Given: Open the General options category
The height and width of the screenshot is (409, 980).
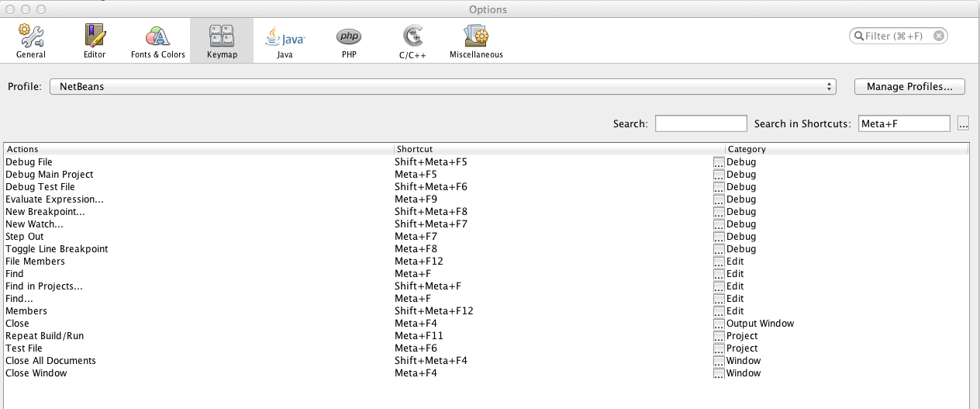Looking at the screenshot, I should click(x=31, y=41).
